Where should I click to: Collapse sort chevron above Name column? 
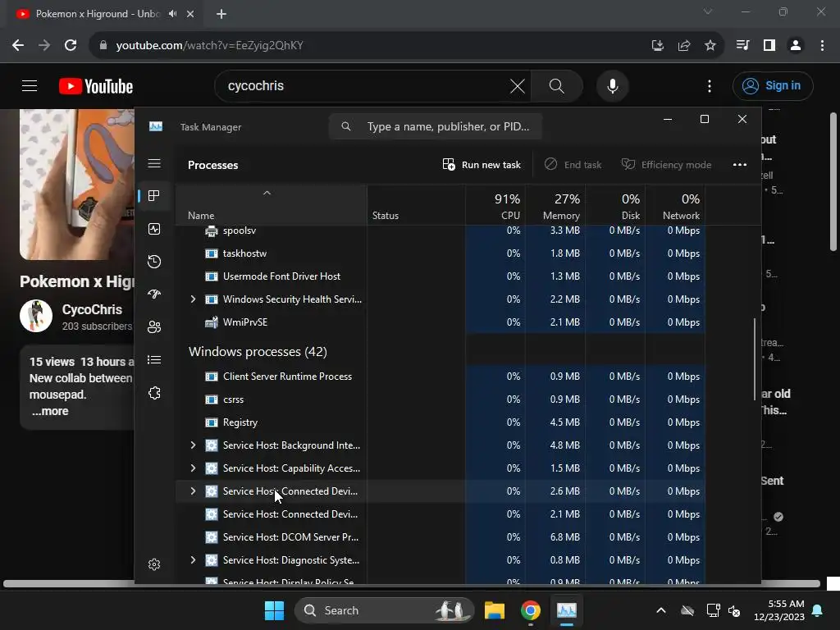(x=267, y=193)
